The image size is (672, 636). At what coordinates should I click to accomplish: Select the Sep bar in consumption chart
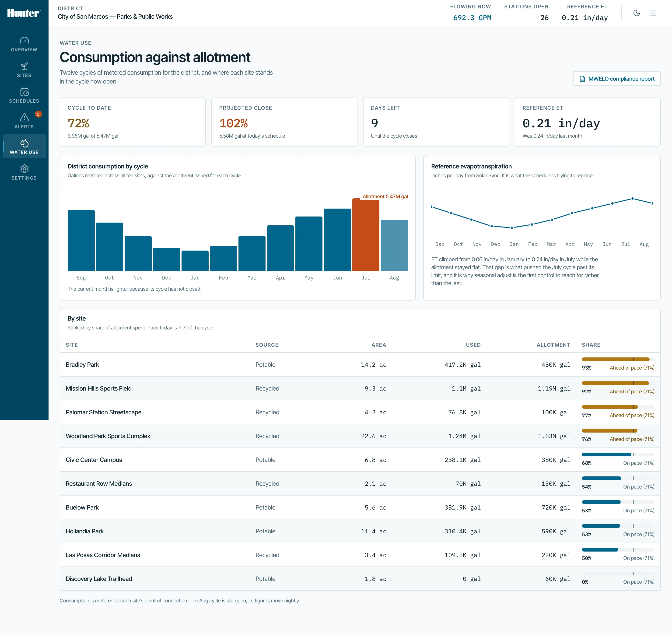(81, 241)
